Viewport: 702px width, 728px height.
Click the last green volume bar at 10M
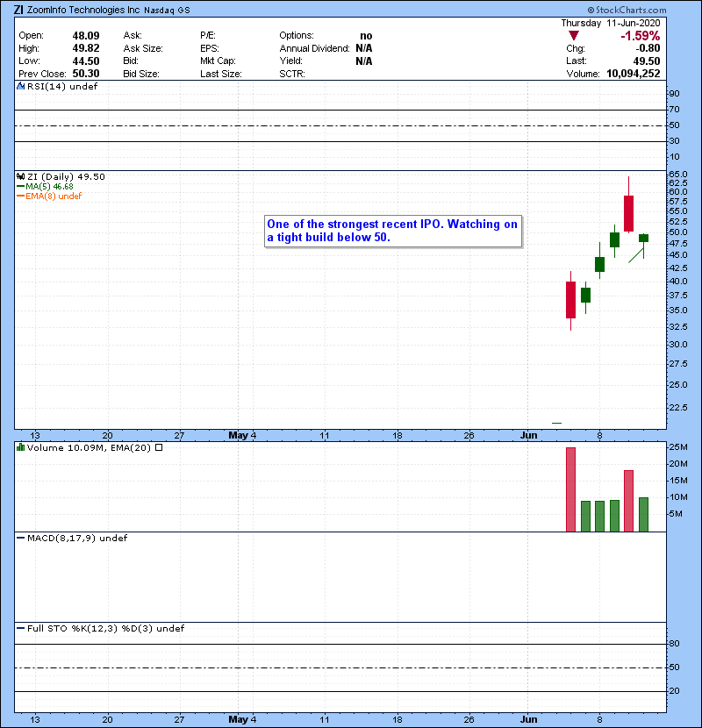tap(643, 515)
